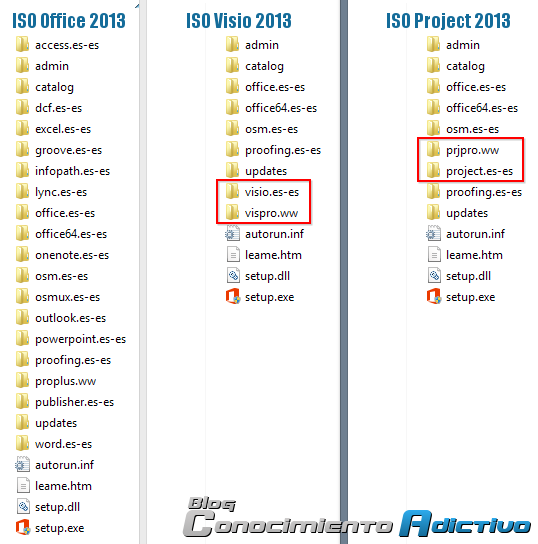Click setup.exe Office icon in ISO Office 2013

23,527
